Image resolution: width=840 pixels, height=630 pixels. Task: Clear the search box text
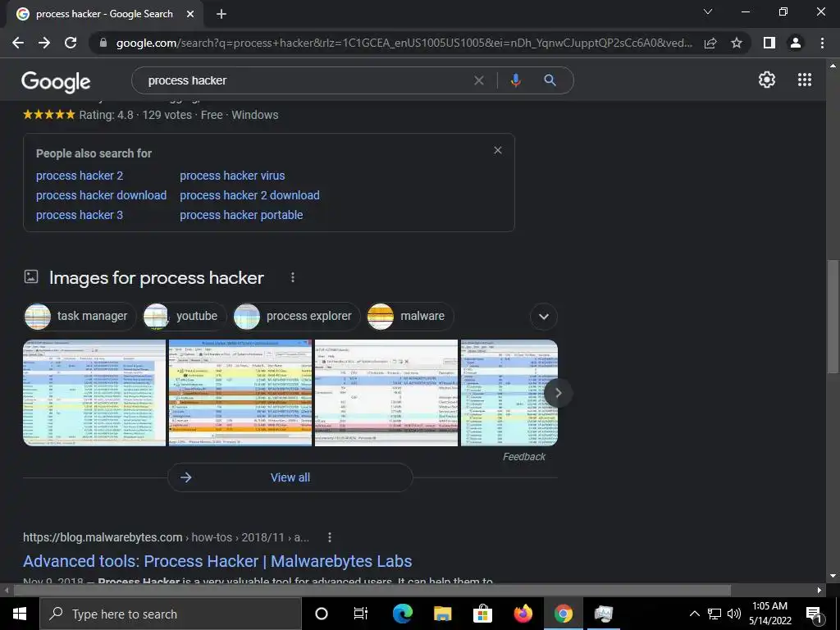pos(479,80)
